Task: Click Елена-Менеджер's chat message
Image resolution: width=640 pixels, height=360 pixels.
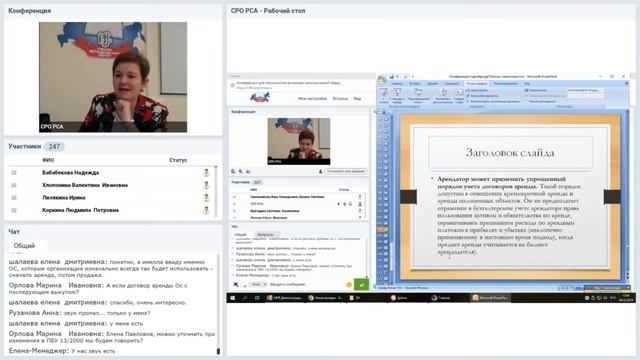Action: [62, 351]
